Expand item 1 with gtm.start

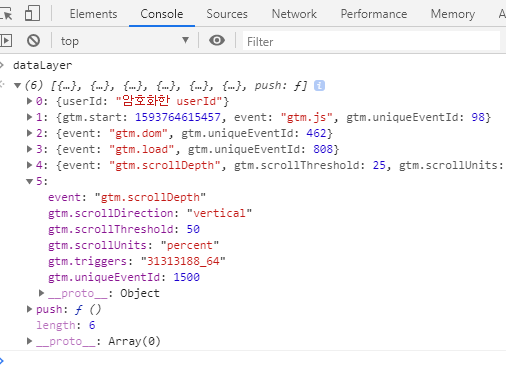point(30,117)
